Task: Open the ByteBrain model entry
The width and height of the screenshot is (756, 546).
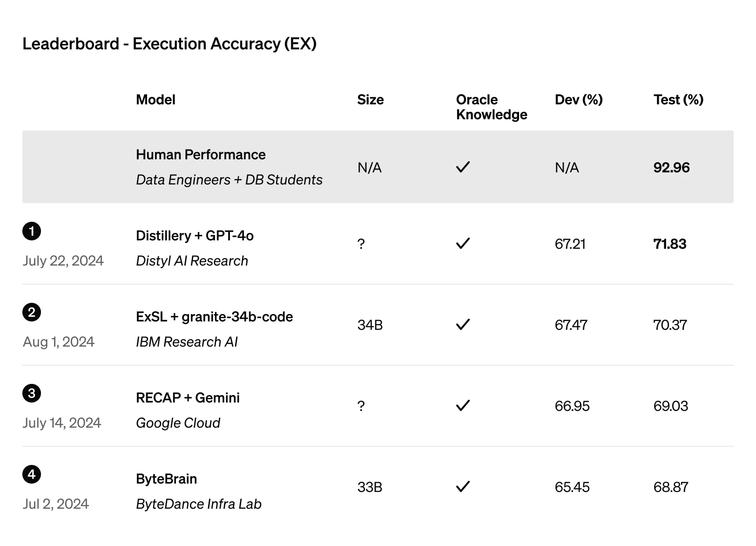Action: point(166,479)
